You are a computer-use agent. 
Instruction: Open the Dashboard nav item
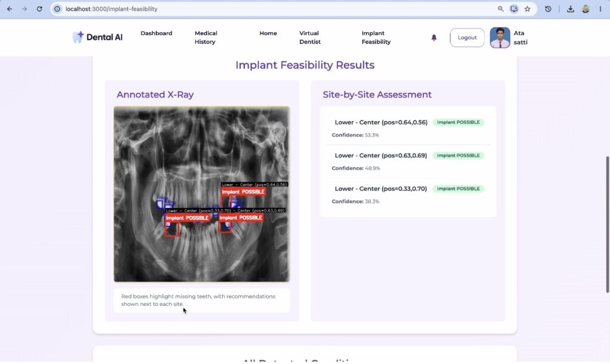click(157, 33)
